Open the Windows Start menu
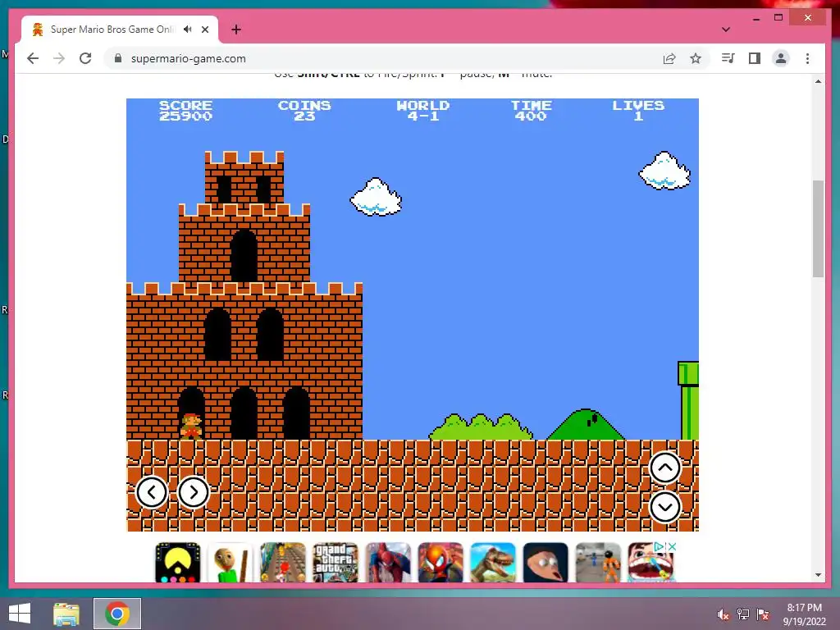This screenshot has width=840, height=630. [20, 614]
